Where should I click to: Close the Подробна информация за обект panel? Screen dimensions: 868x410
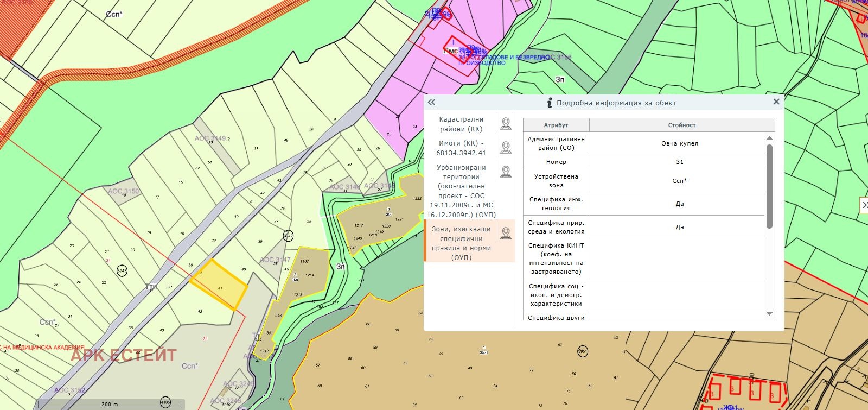click(x=776, y=102)
